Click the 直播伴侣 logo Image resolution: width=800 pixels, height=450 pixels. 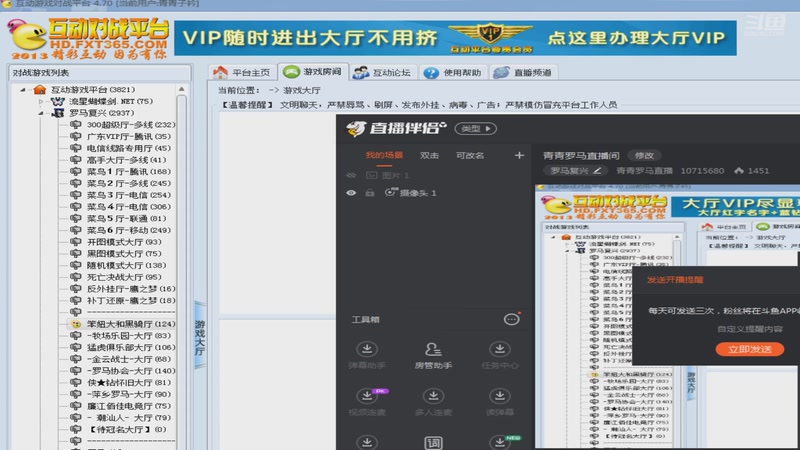tap(395, 128)
